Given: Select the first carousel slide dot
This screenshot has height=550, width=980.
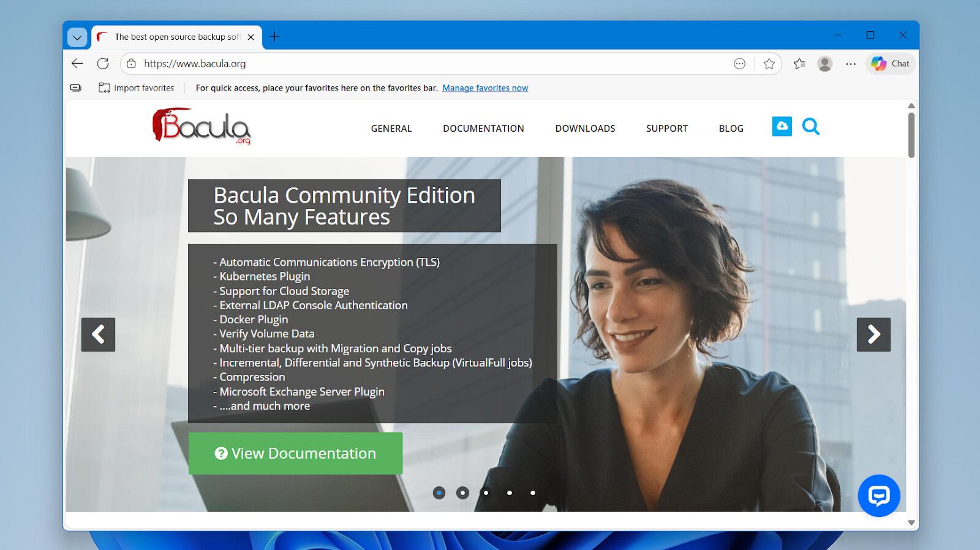Looking at the screenshot, I should point(439,492).
